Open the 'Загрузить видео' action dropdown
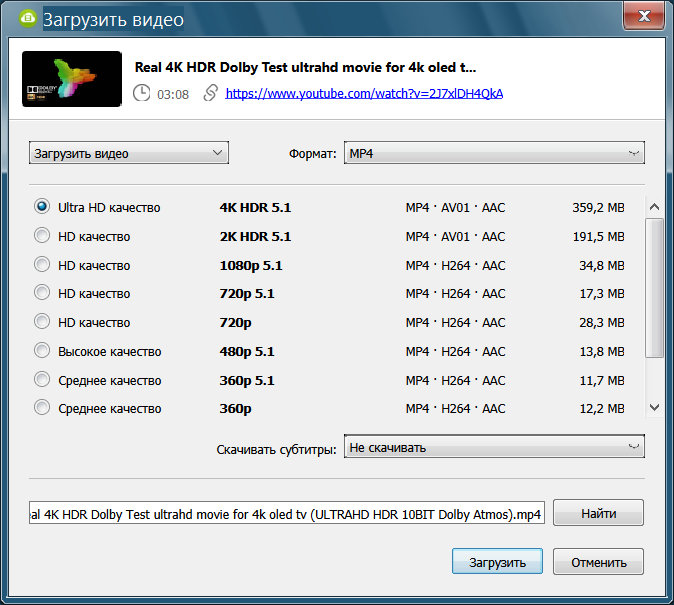 click(x=129, y=153)
